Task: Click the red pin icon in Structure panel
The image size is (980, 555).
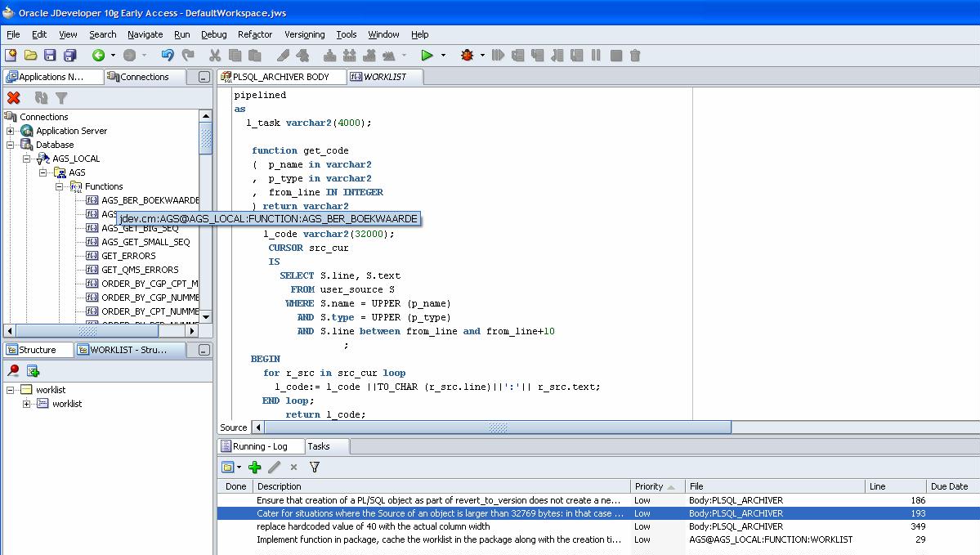Action: [13, 371]
